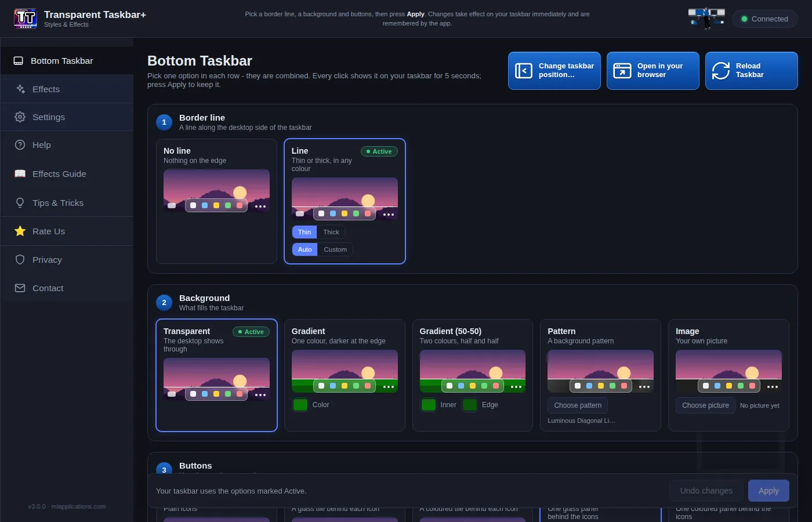The image size is (812, 522).
Task: Click the 'Luminous Diagonal Li…' pattern name
Action: [x=581, y=420]
